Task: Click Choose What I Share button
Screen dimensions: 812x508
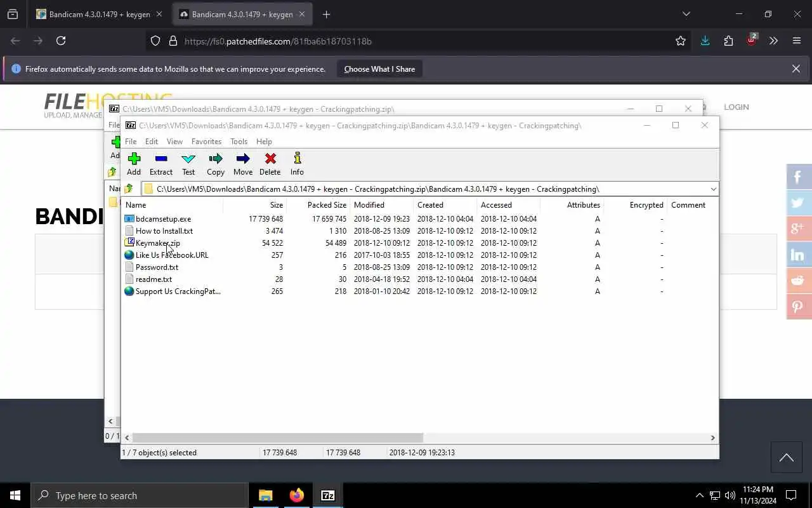Action: [x=379, y=69]
